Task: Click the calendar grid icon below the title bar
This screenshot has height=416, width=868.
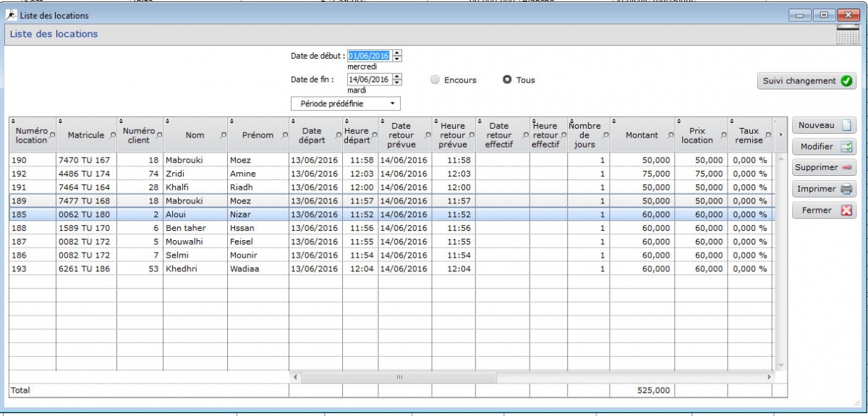Action: click(x=848, y=34)
